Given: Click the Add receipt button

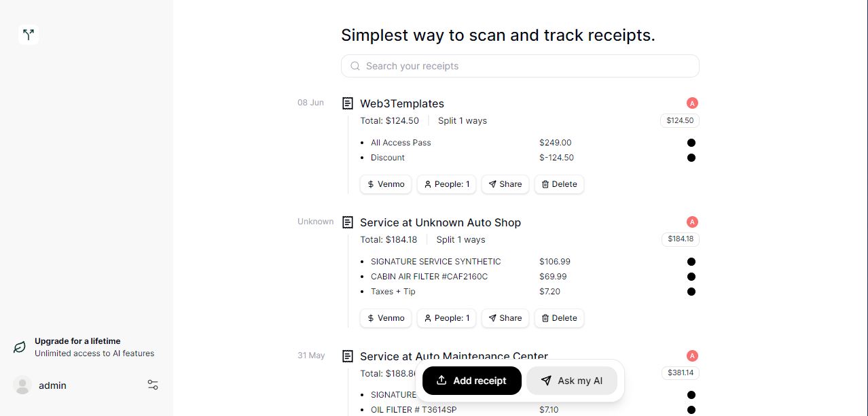Looking at the screenshot, I should (x=471, y=381).
